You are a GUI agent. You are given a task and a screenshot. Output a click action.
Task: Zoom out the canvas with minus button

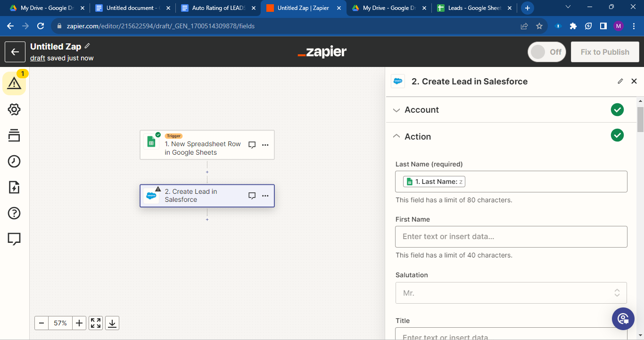(41, 323)
